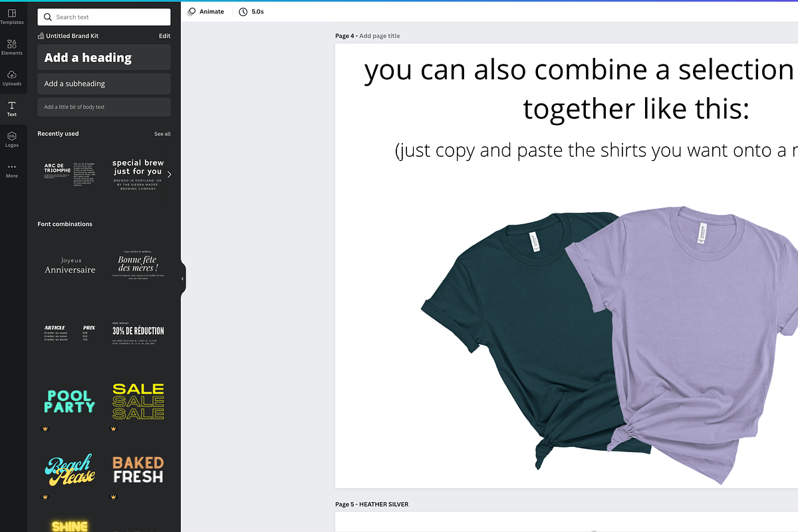The width and height of the screenshot is (798, 532).
Task: Add a little bit of body text
Action: 104,107
